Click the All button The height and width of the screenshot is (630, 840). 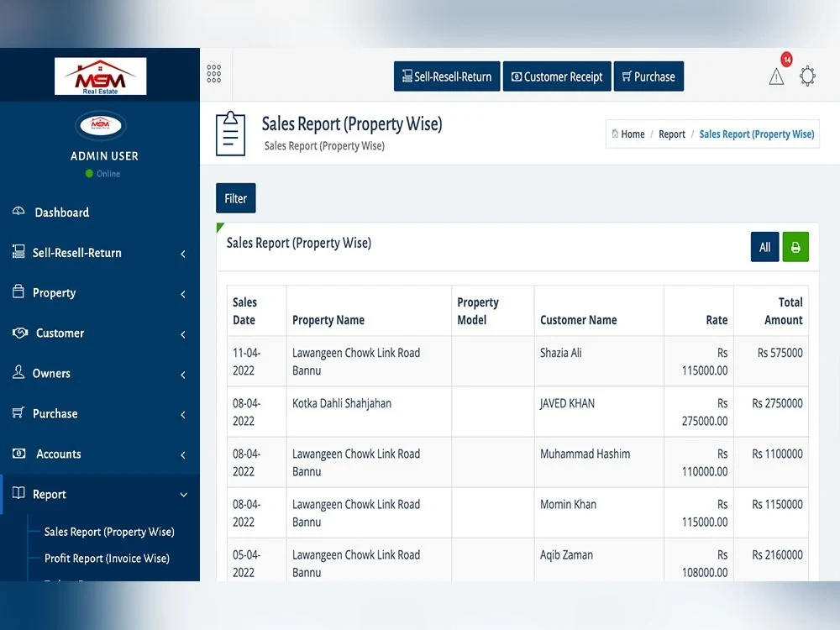click(x=765, y=247)
